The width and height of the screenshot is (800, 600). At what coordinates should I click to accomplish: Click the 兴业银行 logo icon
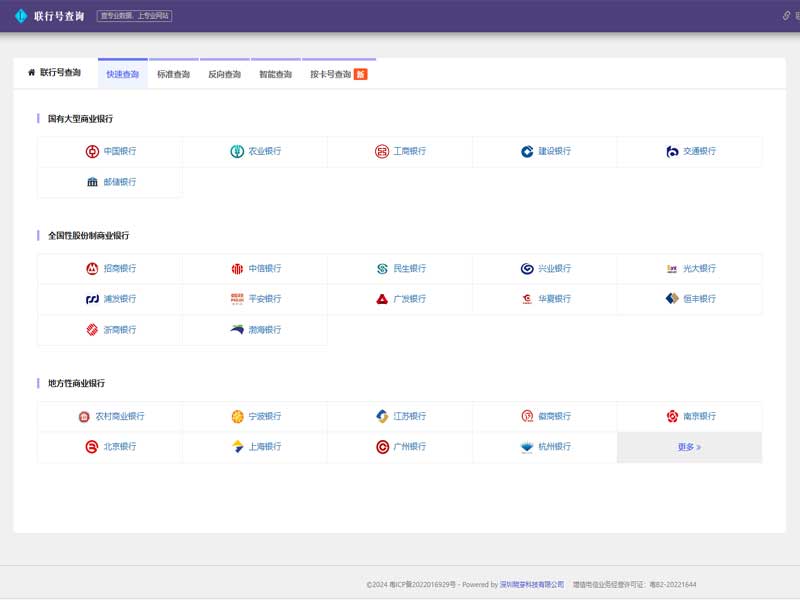click(x=527, y=268)
